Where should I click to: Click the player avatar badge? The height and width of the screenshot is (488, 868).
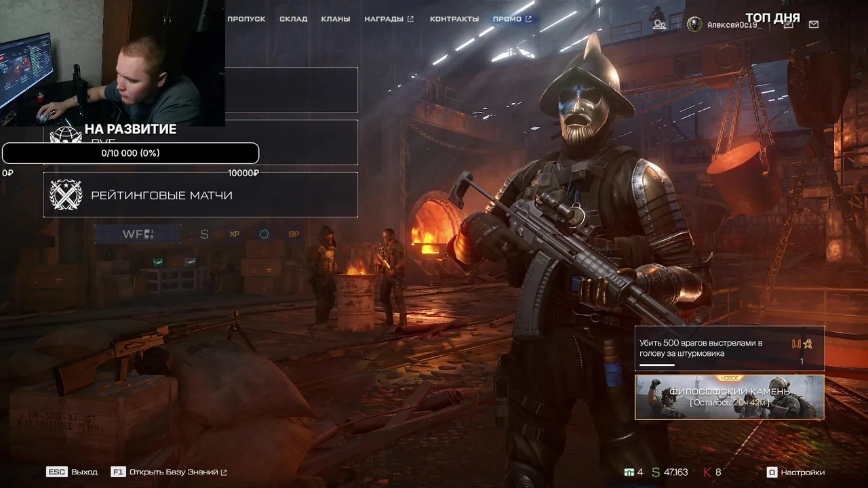point(694,24)
